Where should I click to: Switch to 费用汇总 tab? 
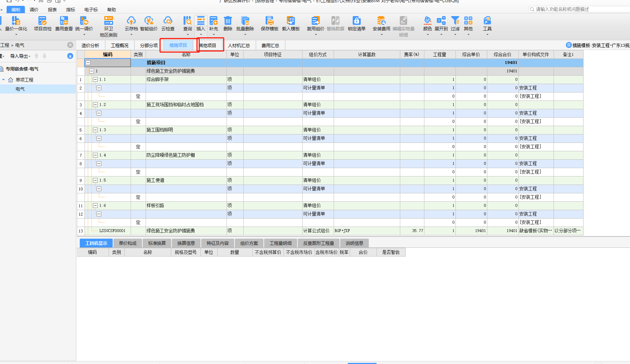pyautogui.click(x=270, y=45)
